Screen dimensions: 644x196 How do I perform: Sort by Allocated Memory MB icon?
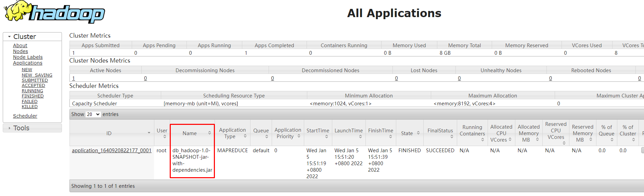(537, 139)
